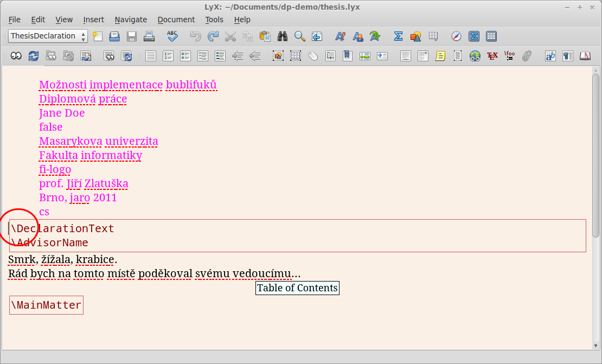Toggle noun text style
This screenshot has height=364, width=602.
[x=358, y=36]
